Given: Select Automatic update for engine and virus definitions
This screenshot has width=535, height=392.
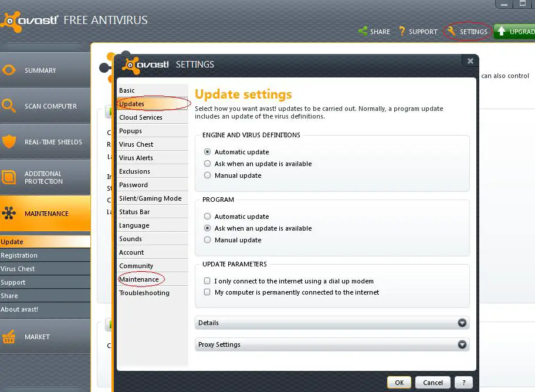Looking at the screenshot, I should click(x=207, y=151).
